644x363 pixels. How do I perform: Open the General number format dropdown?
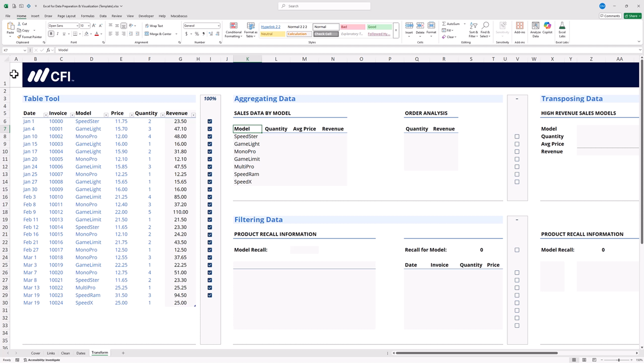click(x=218, y=26)
